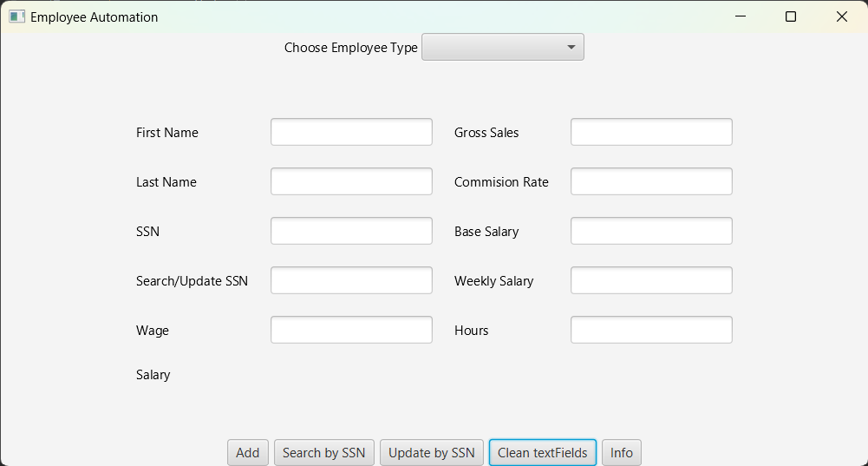Open the Choose Employee Type dropdown

coord(503,47)
